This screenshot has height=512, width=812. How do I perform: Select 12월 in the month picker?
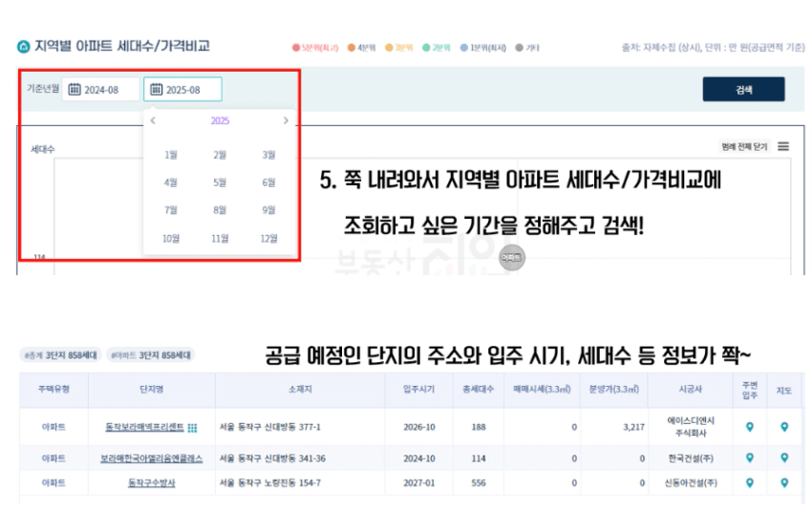[x=268, y=239]
